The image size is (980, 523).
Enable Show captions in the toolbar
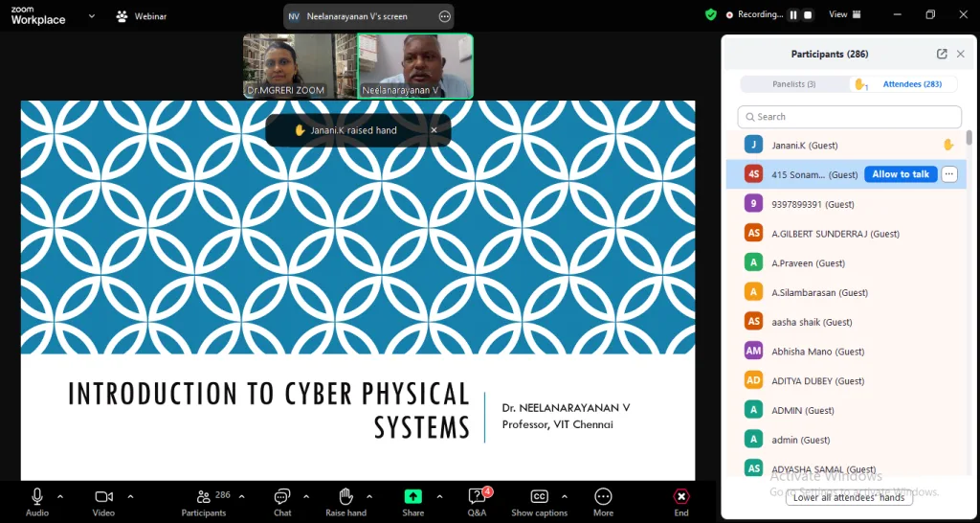point(539,496)
